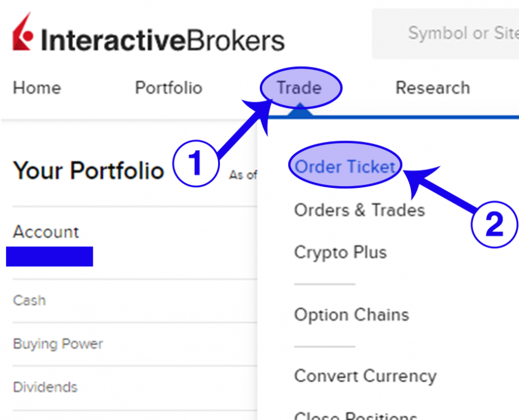The height and width of the screenshot is (420, 519).
Task: Select the Buying Power row
Action: pyautogui.click(x=58, y=344)
